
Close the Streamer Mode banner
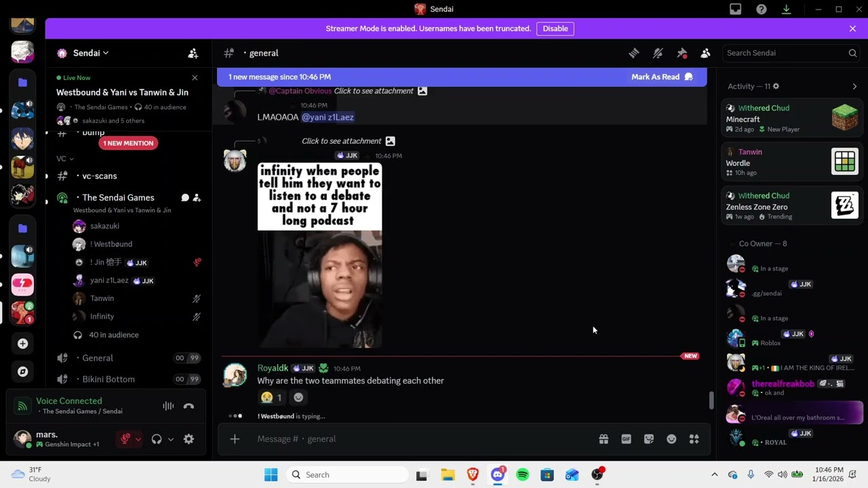[x=852, y=28]
